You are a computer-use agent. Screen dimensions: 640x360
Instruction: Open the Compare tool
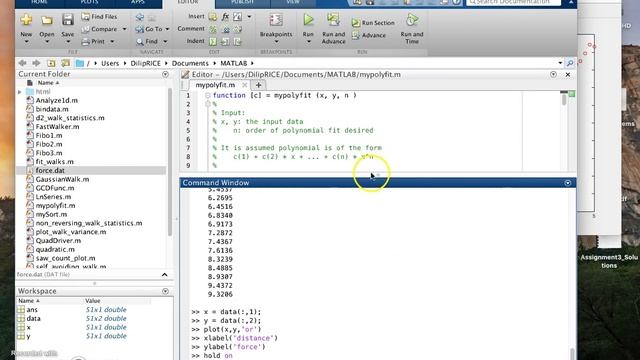click(x=100, y=29)
